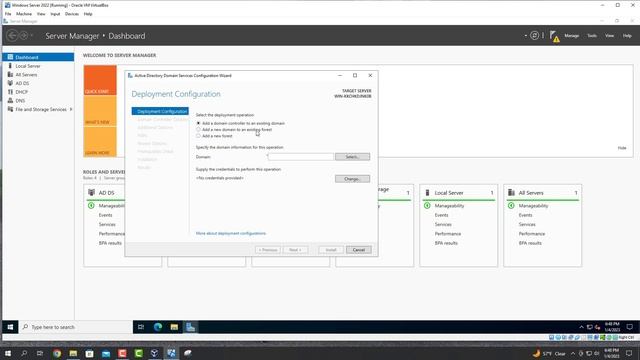This screenshot has height=360, width=640.
Task: Click Local Server tile green Manageability icon
Action: [x=427, y=206]
